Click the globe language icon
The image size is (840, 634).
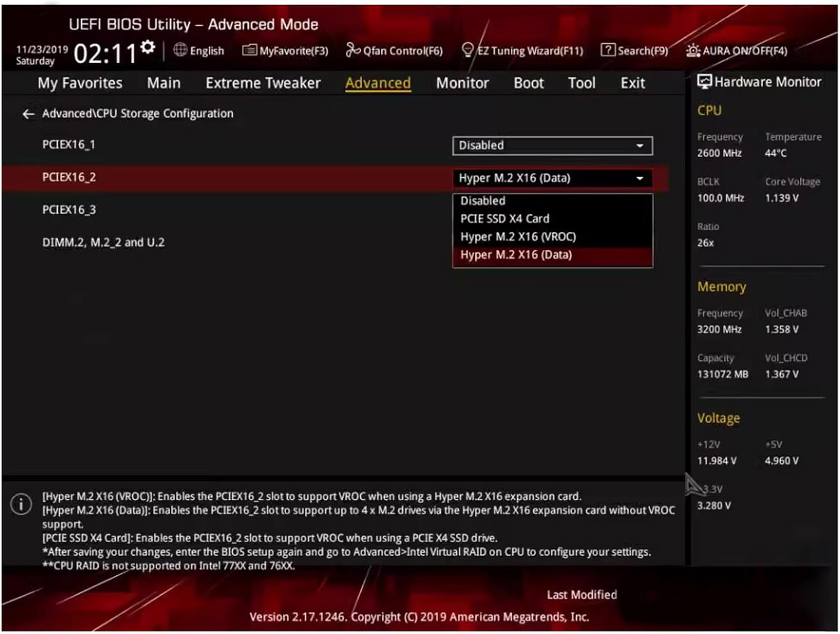pyautogui.click(x=180, y=50)
